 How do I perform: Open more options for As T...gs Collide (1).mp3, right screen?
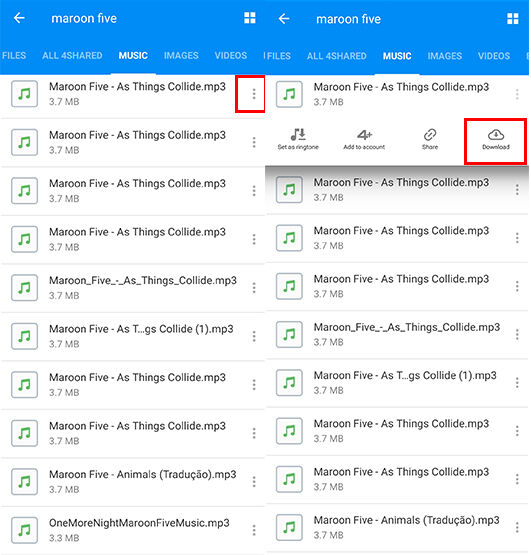click(517, 383)
